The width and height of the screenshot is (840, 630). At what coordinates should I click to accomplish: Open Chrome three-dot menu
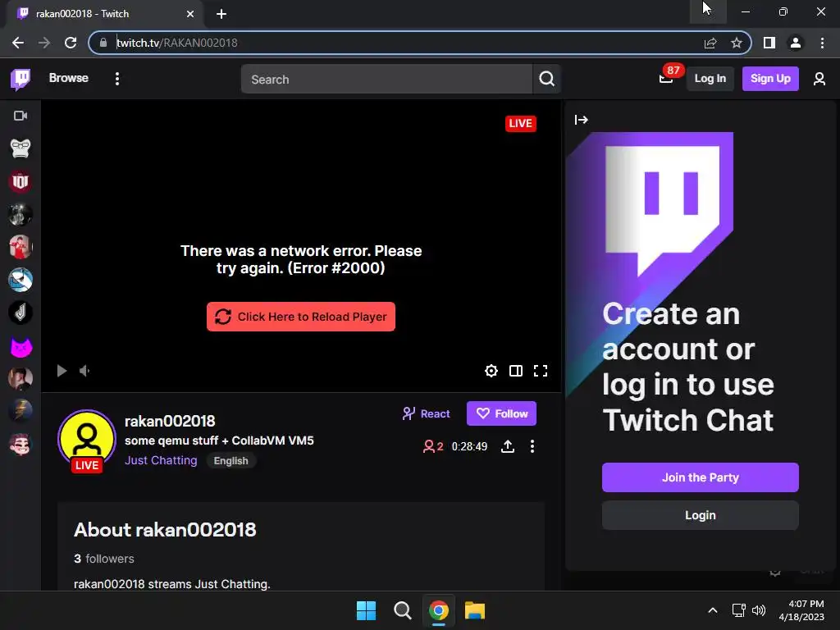[x=822, y=43]
